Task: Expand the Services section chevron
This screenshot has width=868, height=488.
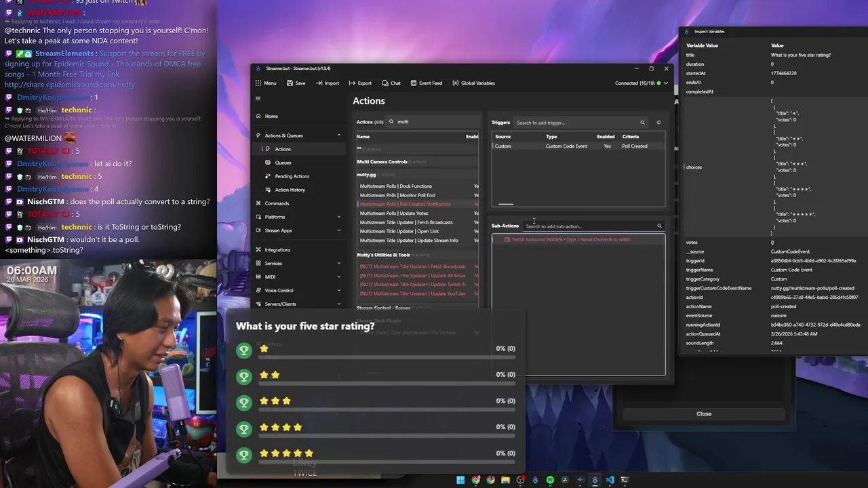Action: (339, 263)
